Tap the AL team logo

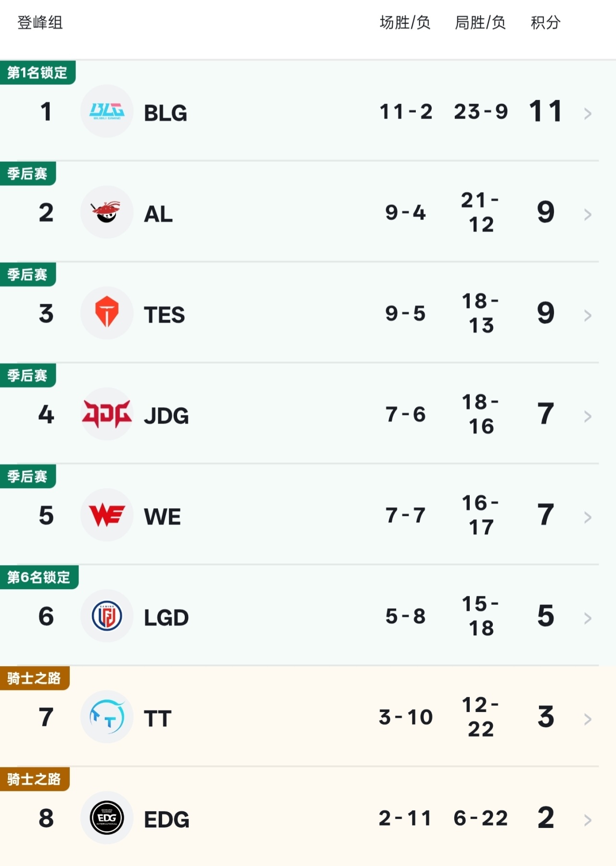[107, 212]
